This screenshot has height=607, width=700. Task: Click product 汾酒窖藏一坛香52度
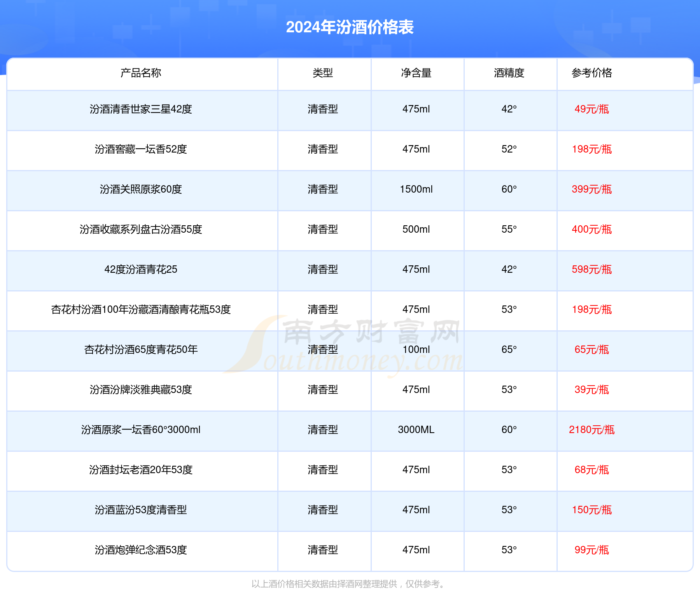click(141, 149)
